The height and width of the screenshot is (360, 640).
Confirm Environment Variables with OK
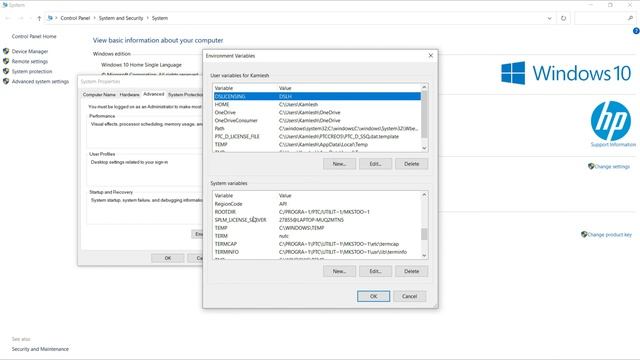pyautogui.click(x=373, y=296)
